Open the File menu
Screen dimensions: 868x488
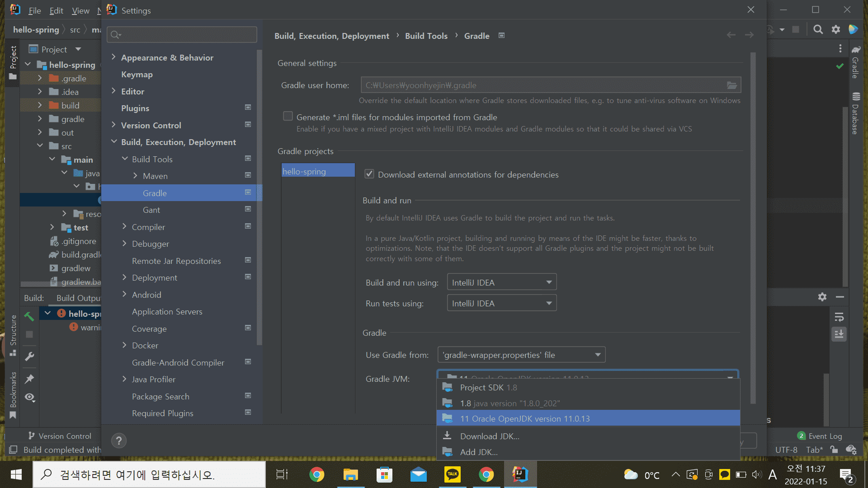pyautogui.click(x=34, y=10)
